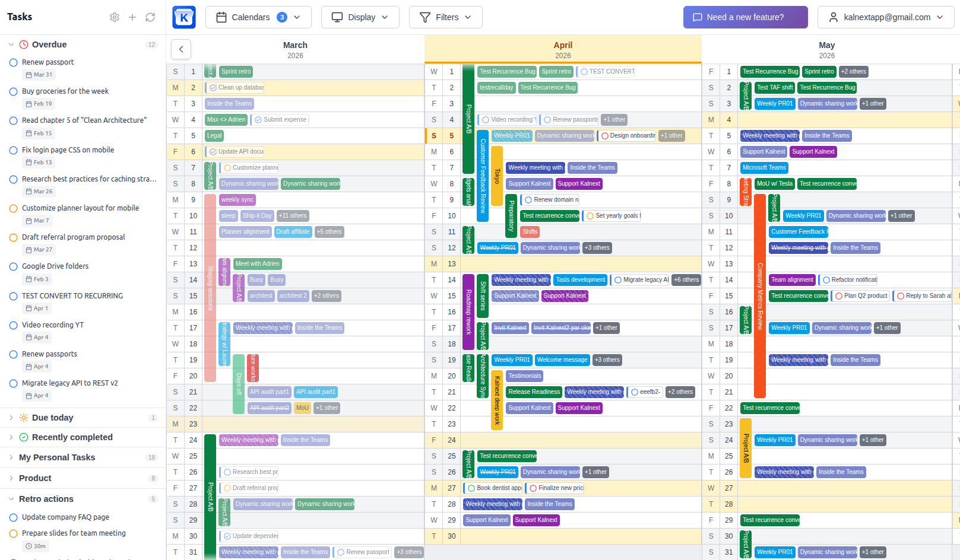The height and width of the screenshot is (560, 960).
Task: Click the monitor icon in Display
Action: click(337, 17)
